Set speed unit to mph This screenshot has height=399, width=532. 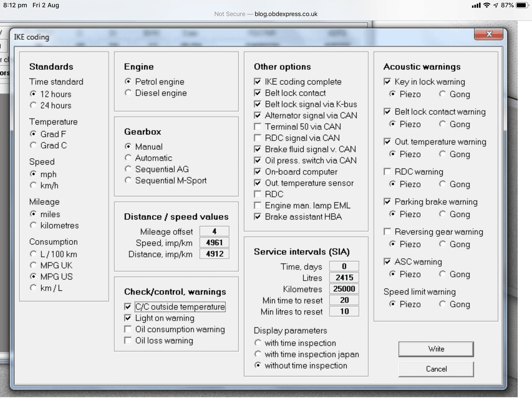[x=33, y=174]
